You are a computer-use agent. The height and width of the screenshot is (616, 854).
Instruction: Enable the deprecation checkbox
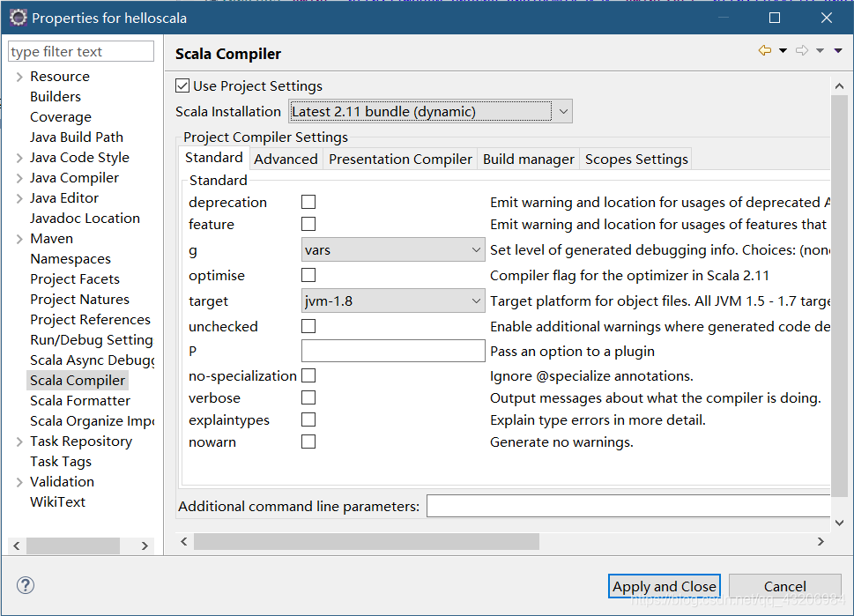[308, 202]
